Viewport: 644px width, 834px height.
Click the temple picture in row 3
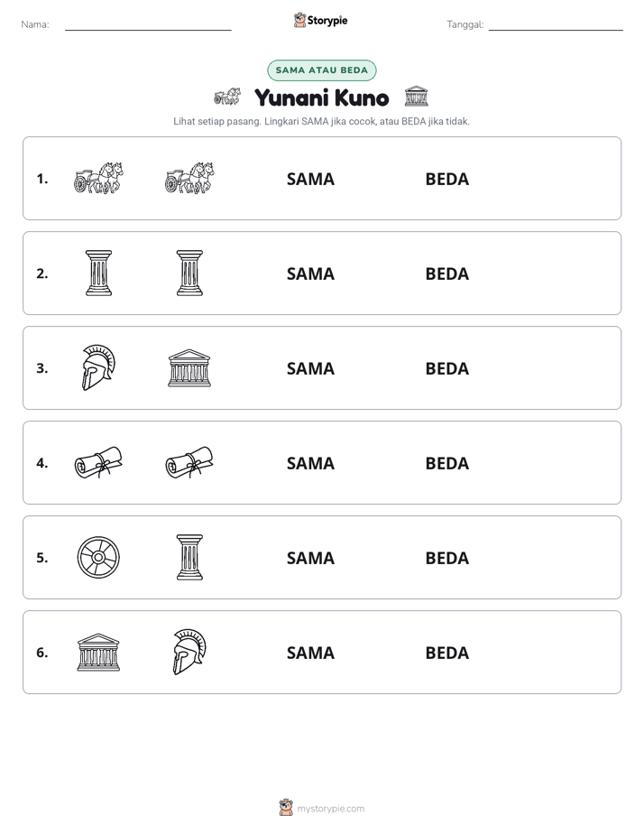[x=189, y=368]
